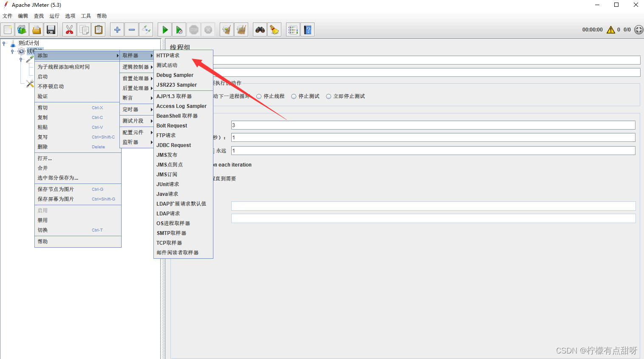Open the 编辑 menu
The image size is (644, 359).
pyautogui.click(x=23, y=16)
